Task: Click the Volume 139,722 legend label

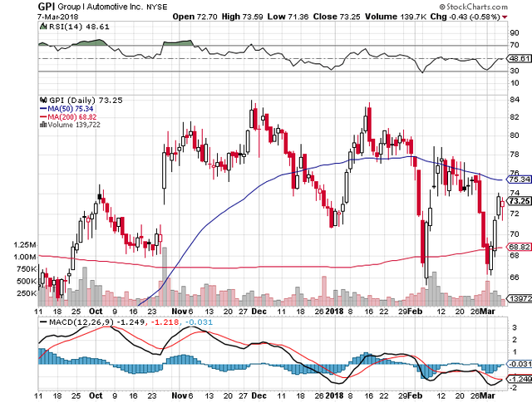Action: tap(74, 125)
